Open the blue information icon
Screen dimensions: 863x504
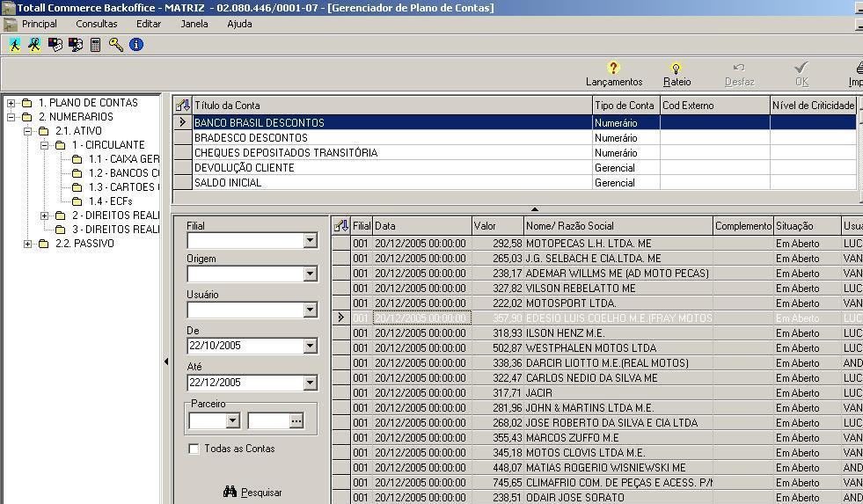[136, 45]
